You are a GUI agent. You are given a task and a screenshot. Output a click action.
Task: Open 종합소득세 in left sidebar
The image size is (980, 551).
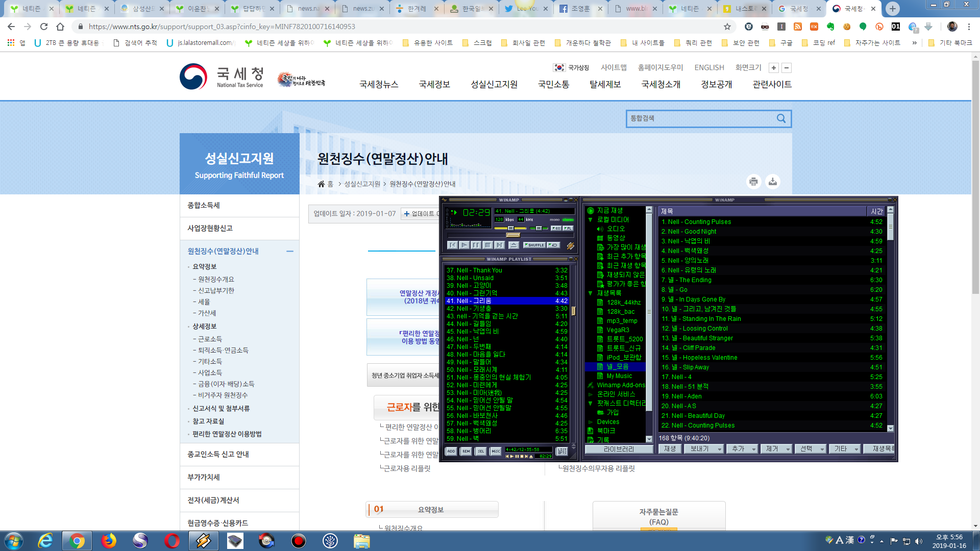coord(239,205)
